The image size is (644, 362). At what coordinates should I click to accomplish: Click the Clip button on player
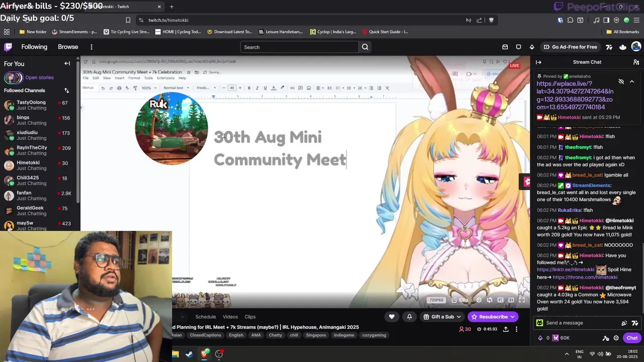[460, 300]
